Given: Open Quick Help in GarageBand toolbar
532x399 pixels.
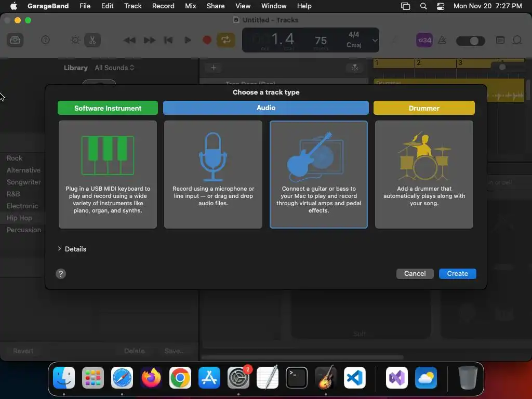Looking at the screenshot, I should (45, 41).
